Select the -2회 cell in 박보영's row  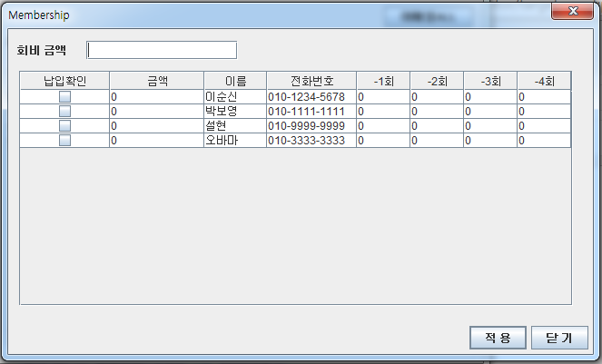(437, 112)
